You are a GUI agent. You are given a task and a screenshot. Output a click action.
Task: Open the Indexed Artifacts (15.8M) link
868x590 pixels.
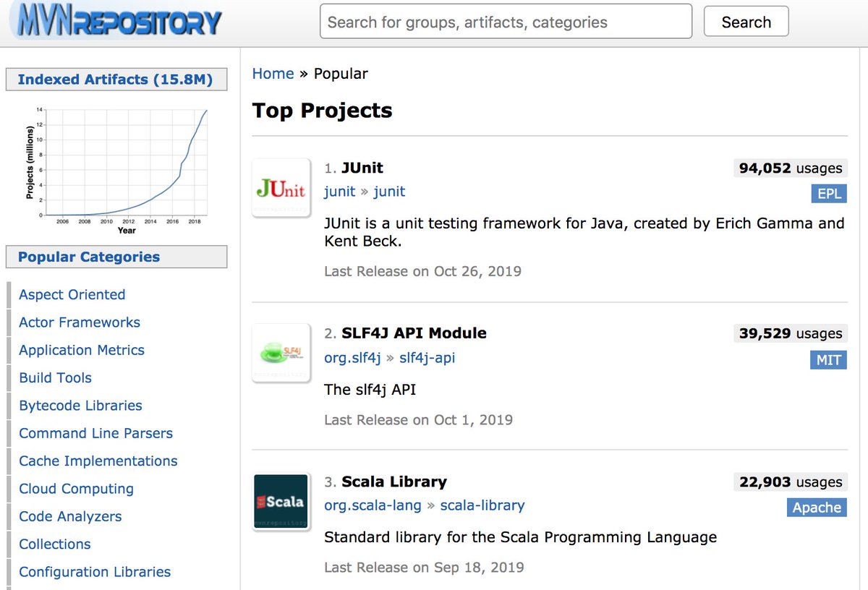[x=115, y=80]
